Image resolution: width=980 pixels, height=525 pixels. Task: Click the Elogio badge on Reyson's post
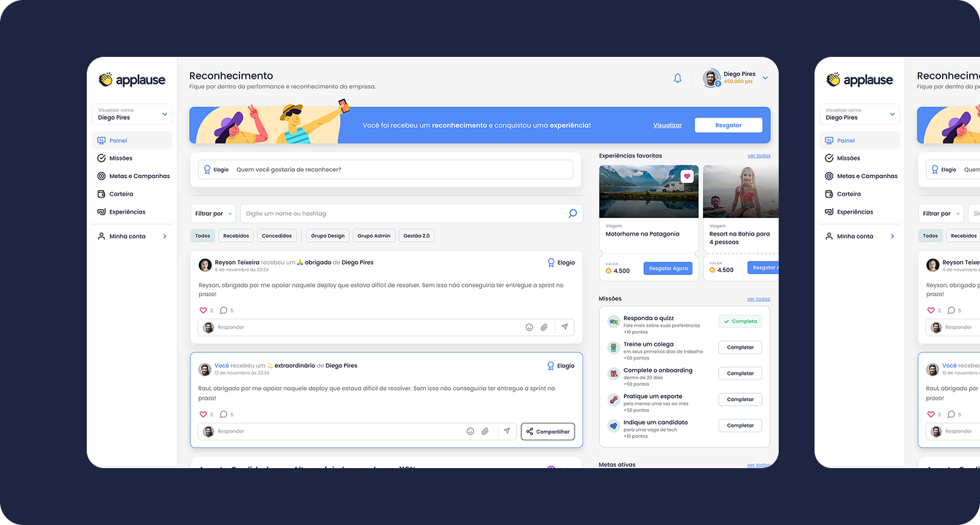pos(561,262)
